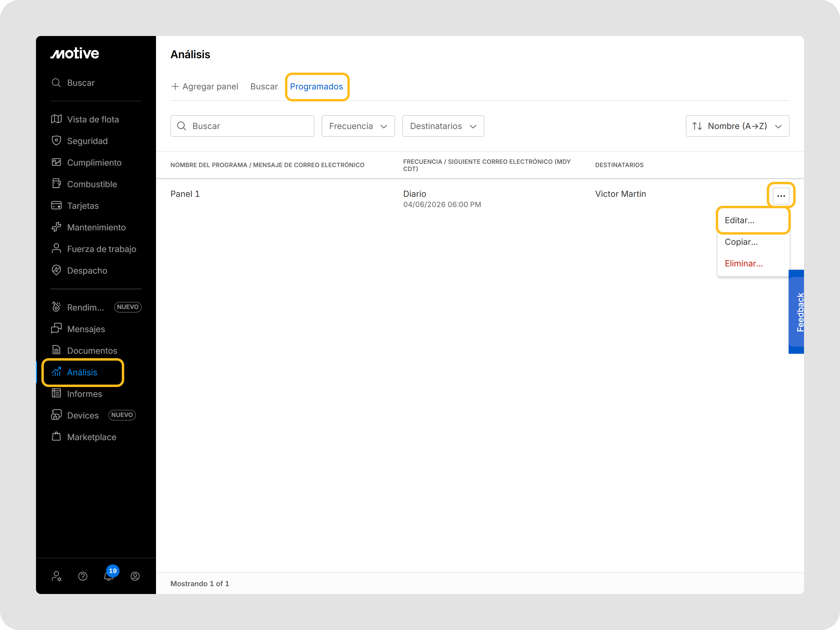The width and height of the screenshot is (840, 630).
Task: Open admin user settings icon
Action: (x=57, y=576)
